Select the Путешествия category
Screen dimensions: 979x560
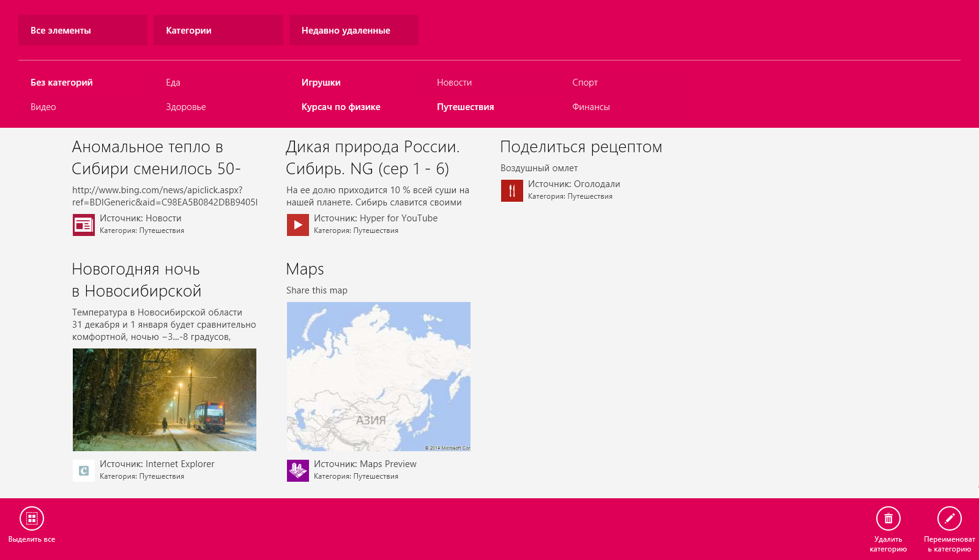(x=466, y=107)
